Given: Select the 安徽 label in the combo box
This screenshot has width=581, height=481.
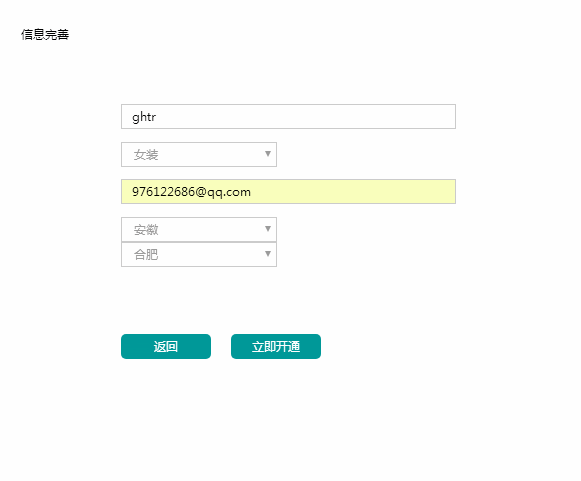Looking at the screenshot, I should coord(146,230).
